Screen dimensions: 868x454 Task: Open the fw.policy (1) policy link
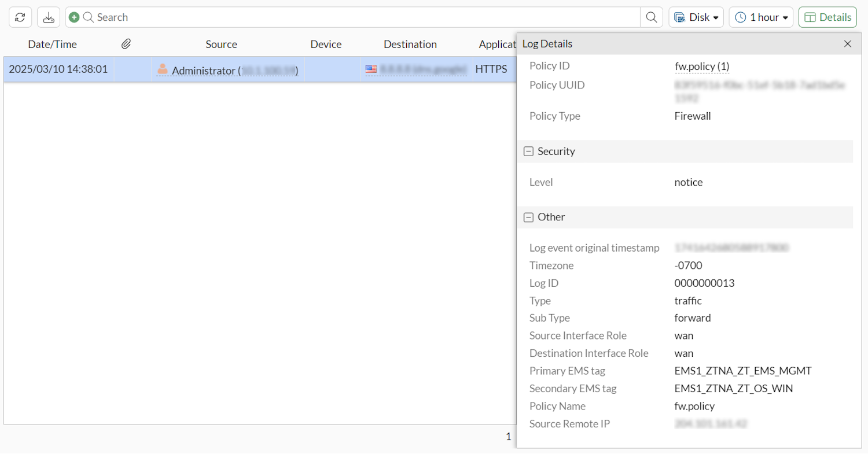point(702,66)
